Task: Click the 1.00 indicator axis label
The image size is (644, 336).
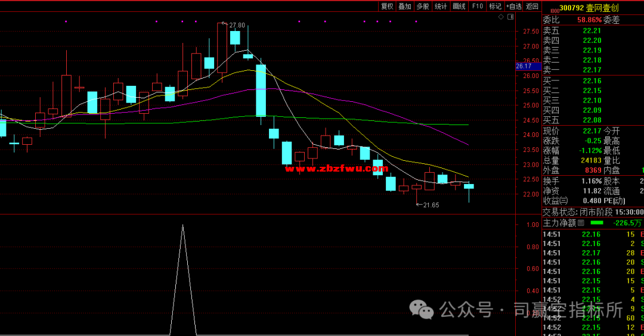Action: coord(532,225)
